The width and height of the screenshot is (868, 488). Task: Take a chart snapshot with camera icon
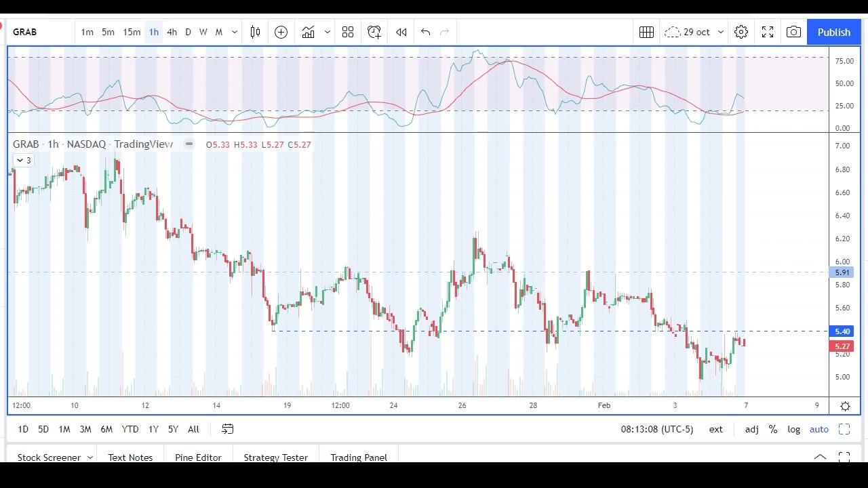pos(793,32)
